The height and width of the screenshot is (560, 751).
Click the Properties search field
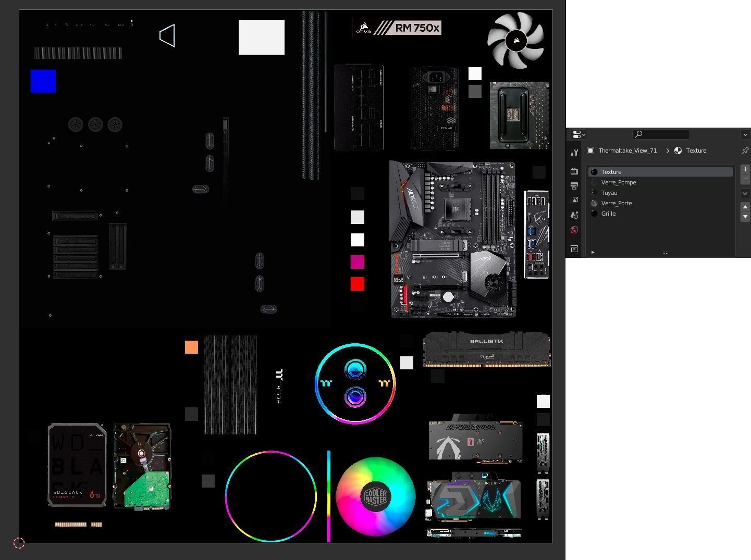click(x=661, y=134)
